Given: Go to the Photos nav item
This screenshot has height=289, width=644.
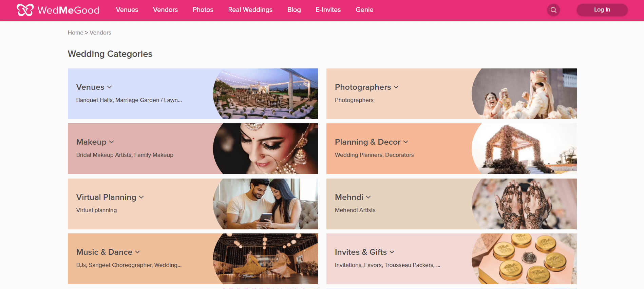Looking at the screenshot, I should pos(203,10).
